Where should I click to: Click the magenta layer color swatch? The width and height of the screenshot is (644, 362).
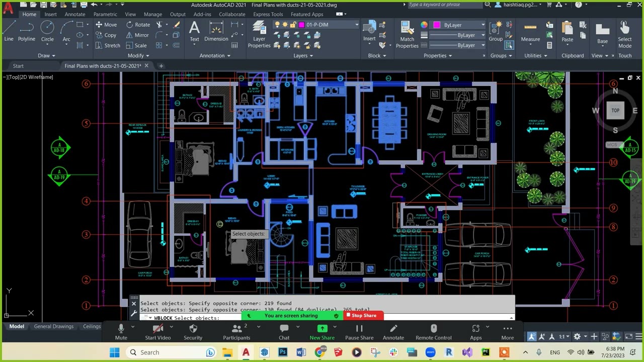click(x=302, y=25)
